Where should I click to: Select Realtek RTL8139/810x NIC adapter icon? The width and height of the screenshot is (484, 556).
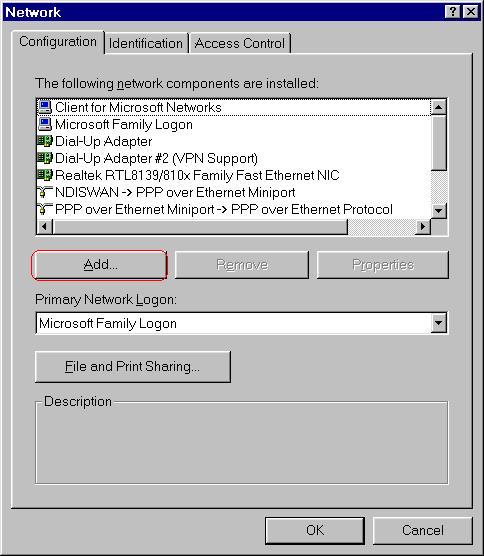coord(45,175)
